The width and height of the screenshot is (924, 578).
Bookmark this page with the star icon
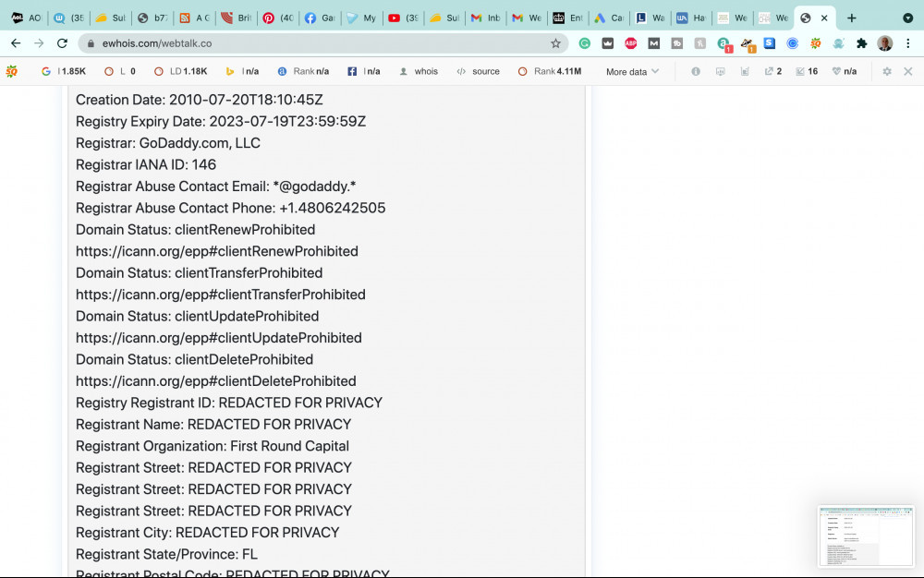point(555,43)
